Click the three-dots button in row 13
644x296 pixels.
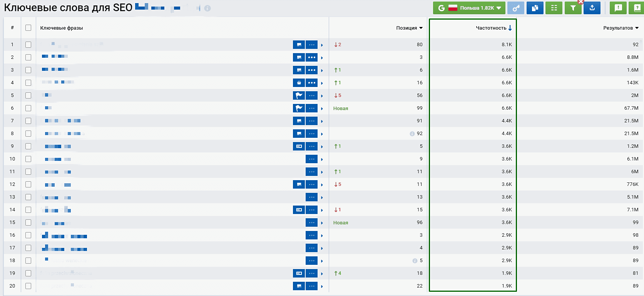click(312, 197)
